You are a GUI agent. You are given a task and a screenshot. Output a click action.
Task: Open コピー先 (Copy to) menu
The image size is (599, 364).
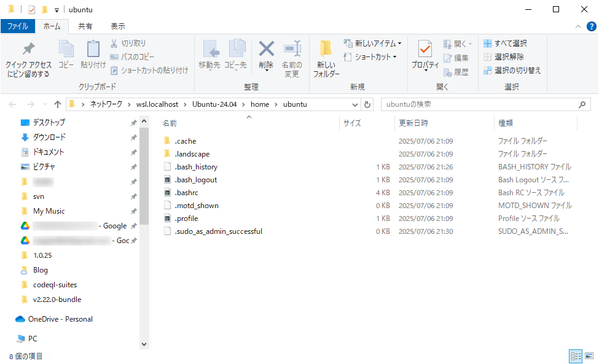click(235, 55)
